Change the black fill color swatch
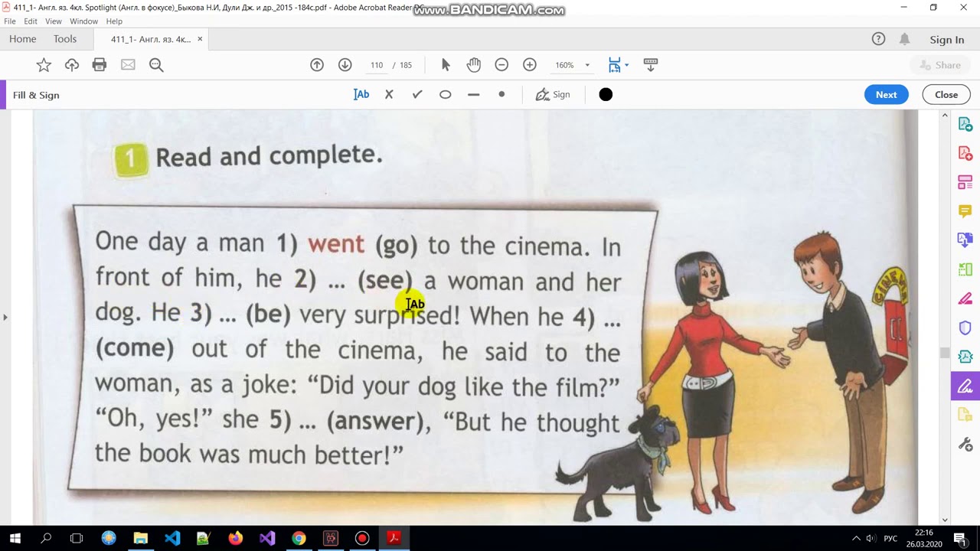 coord(606,95)
